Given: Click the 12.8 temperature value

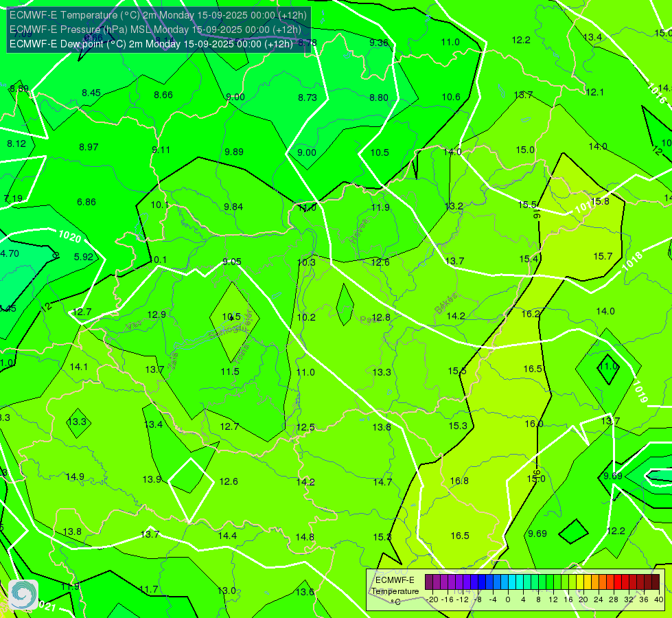Looking at the screenshot, I should pos(381,317).
